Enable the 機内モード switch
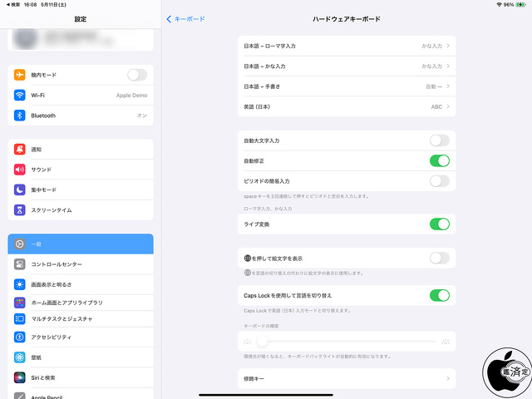Screen dimensions: 532x399 (x=136, y=75)
